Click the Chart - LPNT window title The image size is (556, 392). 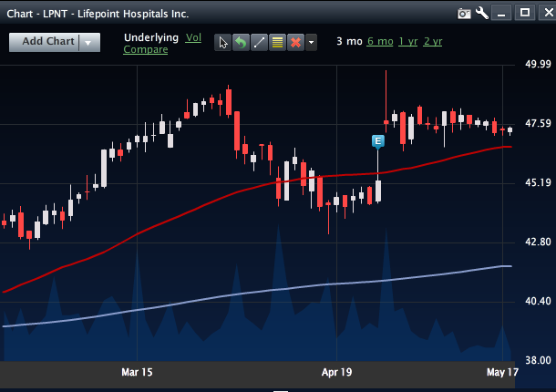98,14
